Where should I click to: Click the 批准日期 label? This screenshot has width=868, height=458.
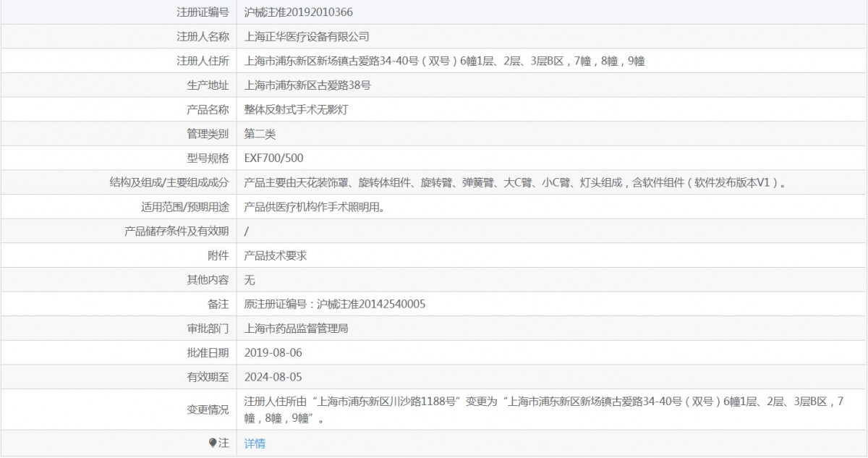(x=208, y=353)
